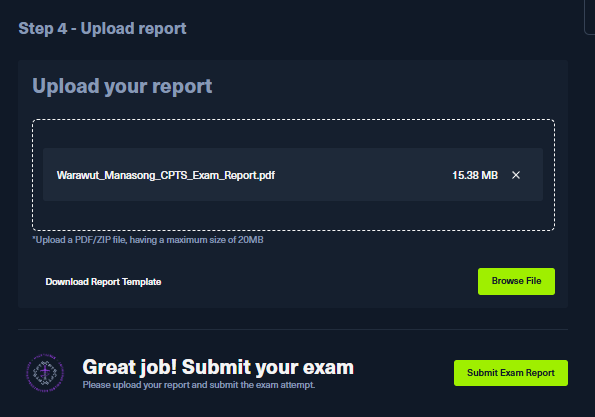Click the file row between the name and size
Image resolution: width=595 pixels, height=417 pixels.
pos(364,175)
